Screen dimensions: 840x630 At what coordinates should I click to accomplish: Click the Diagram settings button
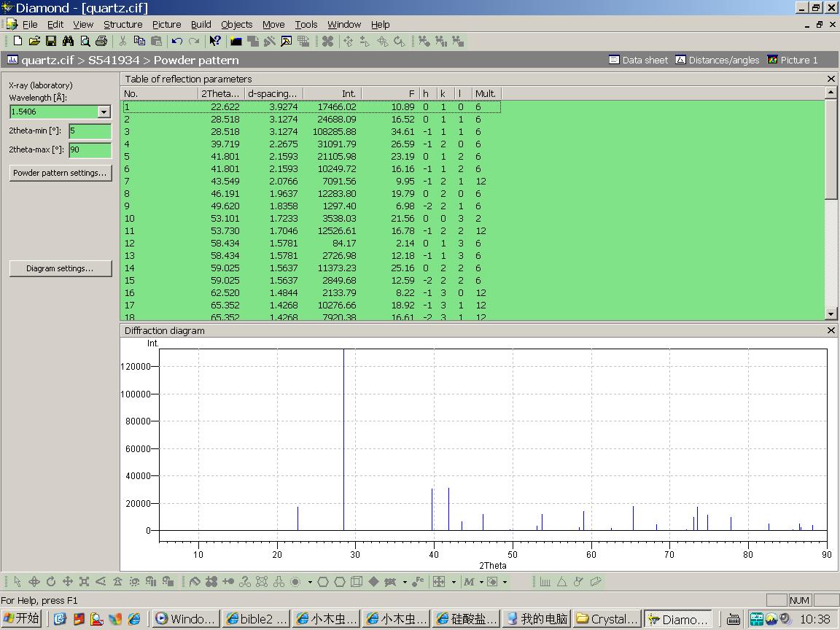click(61, 268)
